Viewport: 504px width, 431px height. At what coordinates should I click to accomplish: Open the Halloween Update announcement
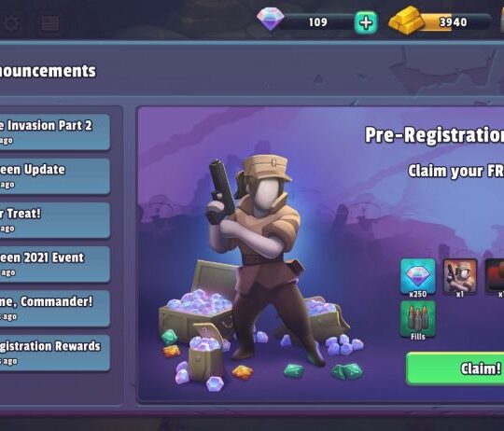point(55,176)
